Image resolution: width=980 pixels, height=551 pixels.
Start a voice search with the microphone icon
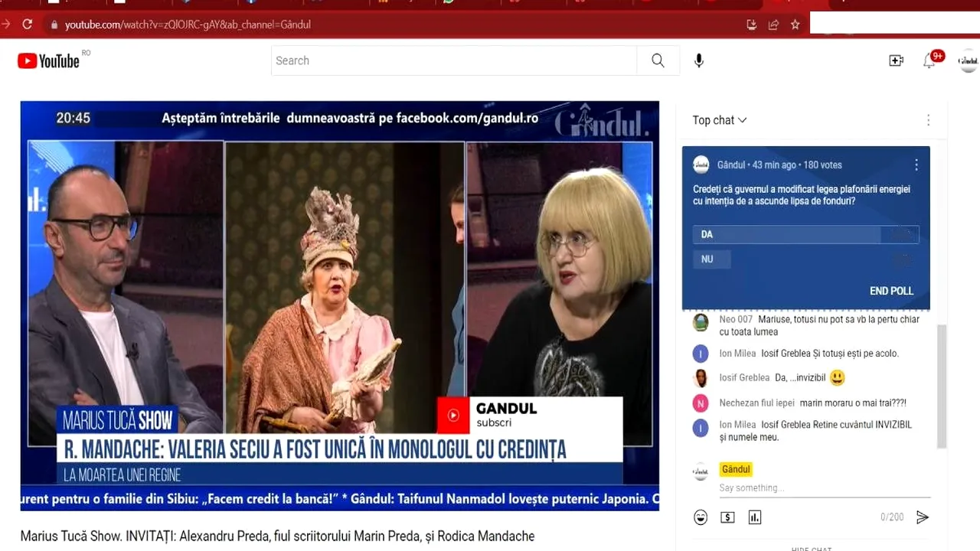(x=698, y=60)
